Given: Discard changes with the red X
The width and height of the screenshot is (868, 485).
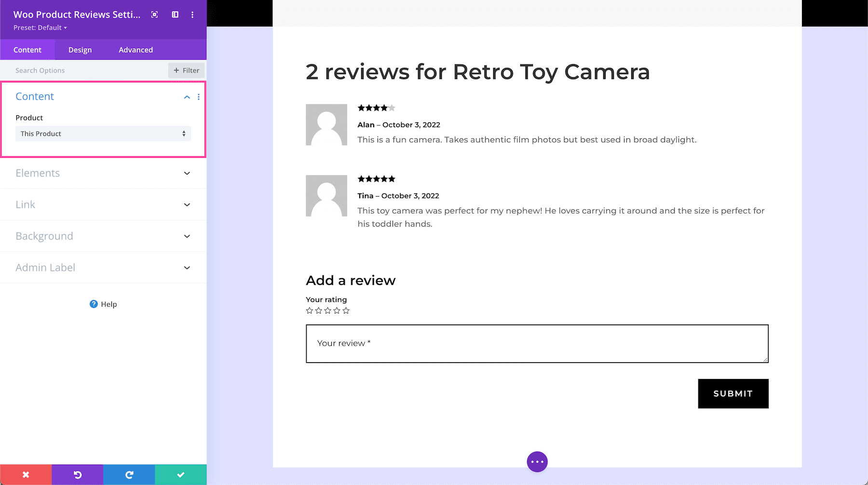Looking at the screenshot, I should coord(26,474).
